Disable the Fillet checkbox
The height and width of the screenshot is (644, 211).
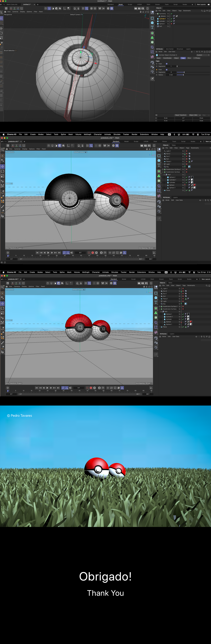point(167,70)
